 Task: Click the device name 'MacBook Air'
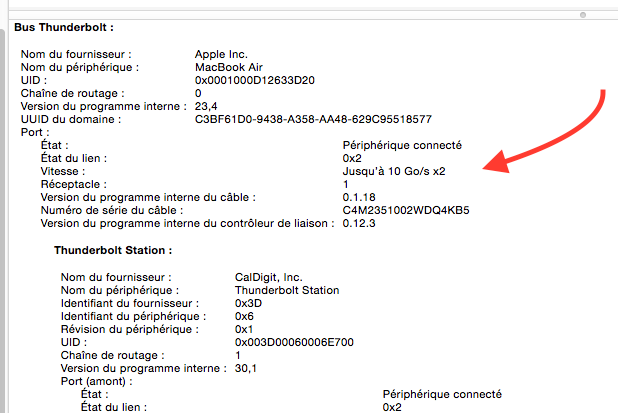tap(229, 67)
